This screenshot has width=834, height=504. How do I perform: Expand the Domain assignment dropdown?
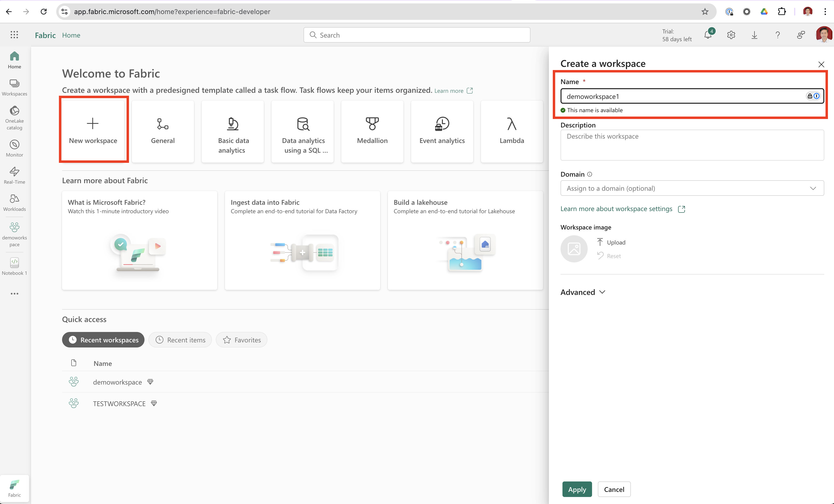692,188
